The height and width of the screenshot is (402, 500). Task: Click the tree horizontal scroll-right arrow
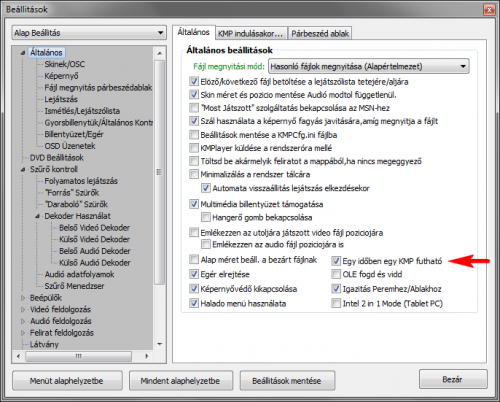(147, 356)
